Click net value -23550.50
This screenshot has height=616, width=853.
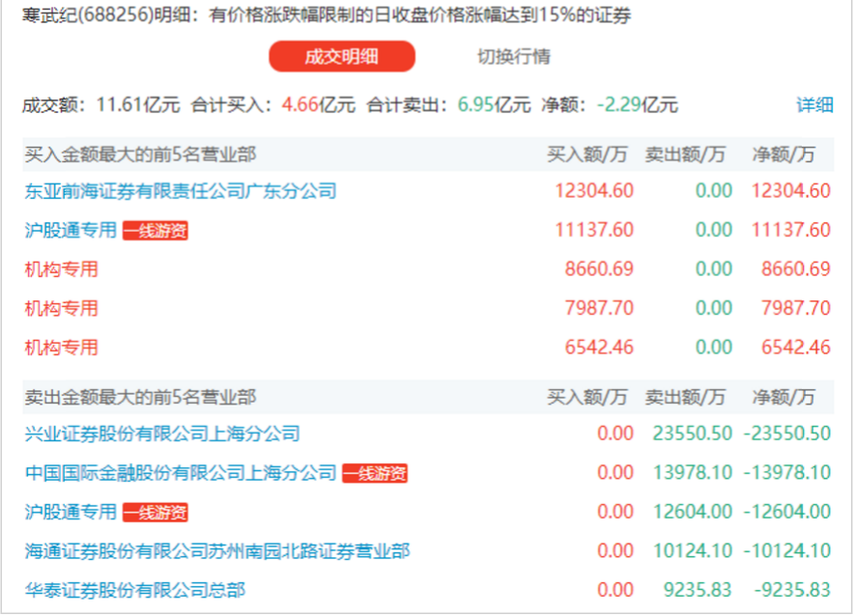[787, 434]
